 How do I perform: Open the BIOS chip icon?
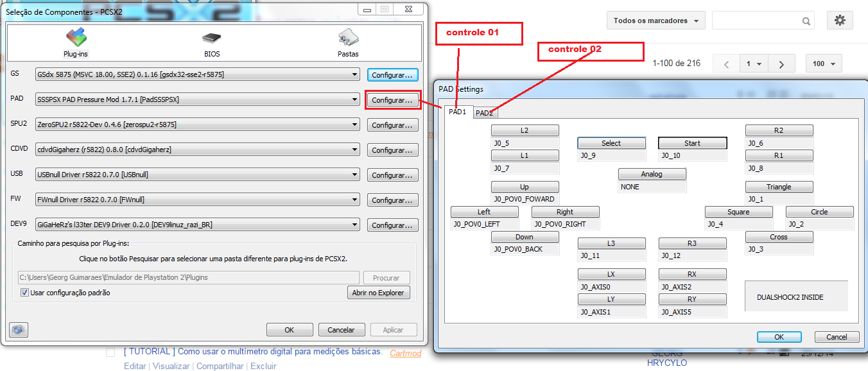click(x=212, y=38)
